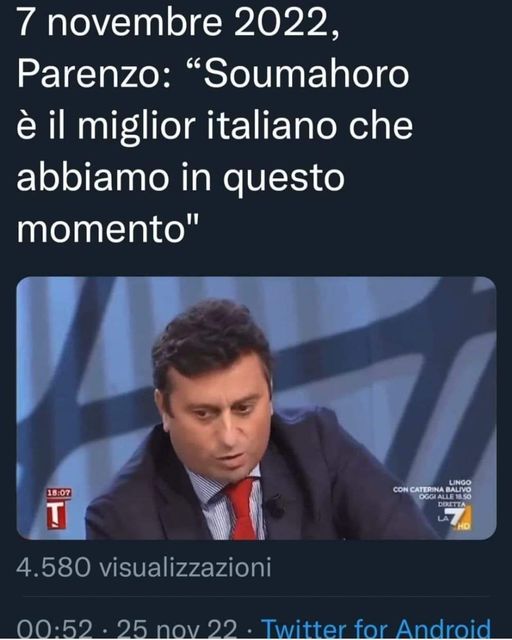Play the embedded La7 video clip
The width and height of the screenshot is (512, 640).
point(256,408)
